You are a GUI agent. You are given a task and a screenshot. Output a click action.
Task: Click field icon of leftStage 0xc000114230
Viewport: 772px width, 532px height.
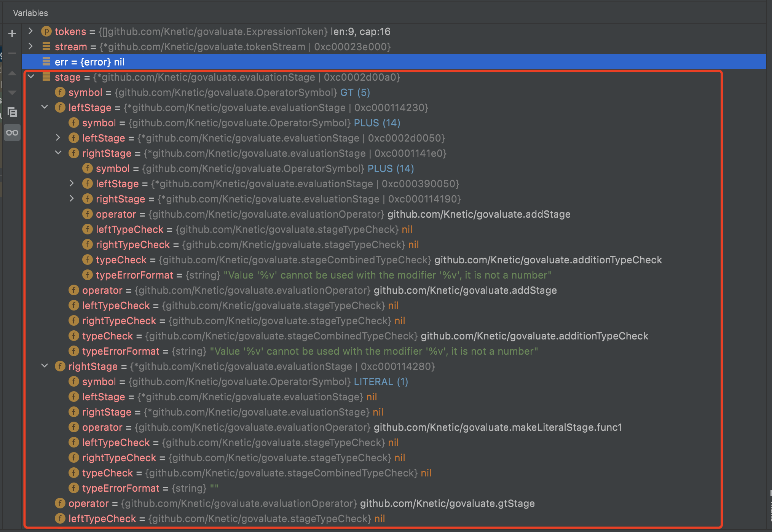[x=60, y=107]
